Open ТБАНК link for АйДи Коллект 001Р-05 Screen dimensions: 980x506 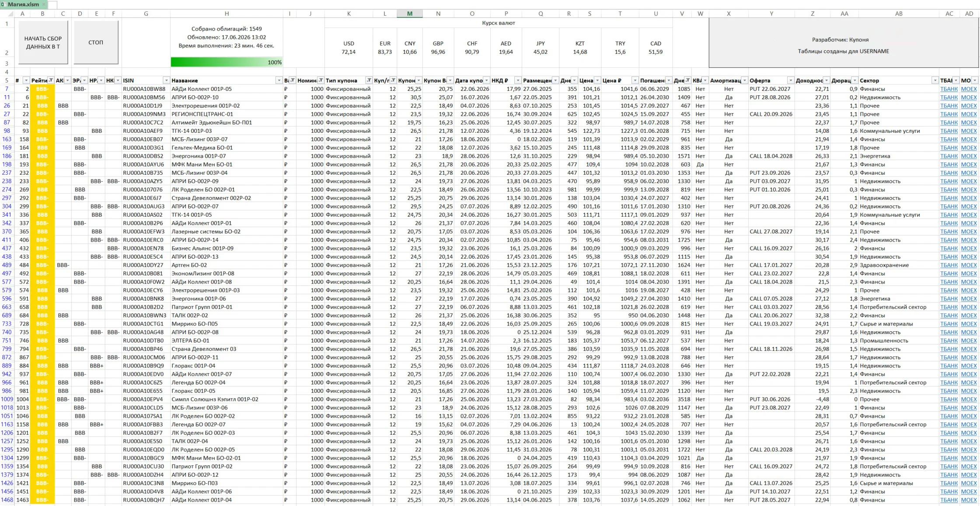pyautogui.click(x=949, y=89)
